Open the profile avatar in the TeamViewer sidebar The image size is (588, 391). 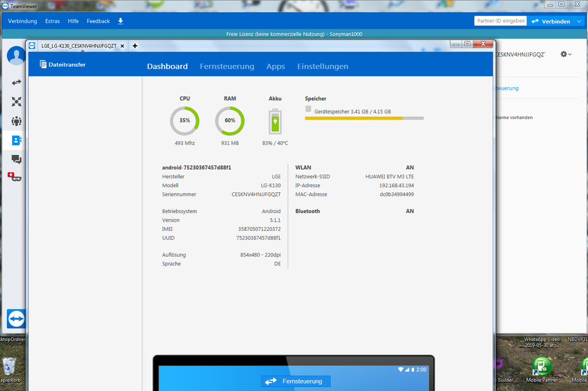[x=16, y=56]
